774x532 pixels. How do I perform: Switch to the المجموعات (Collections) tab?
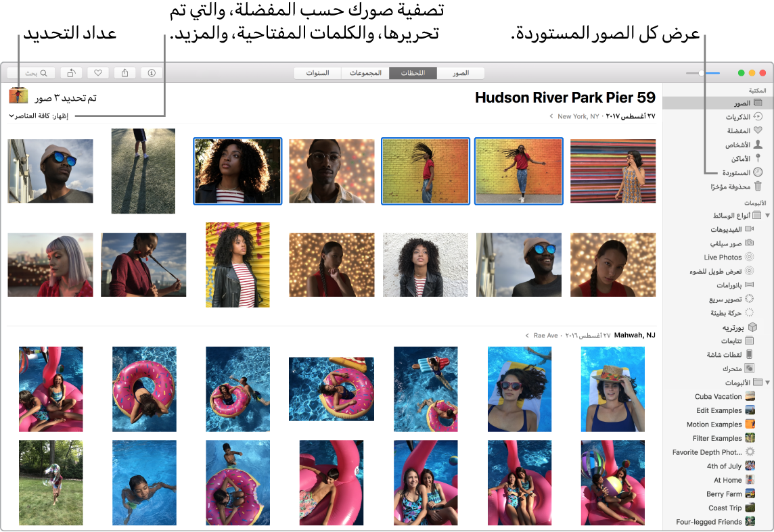click(365, 73)
